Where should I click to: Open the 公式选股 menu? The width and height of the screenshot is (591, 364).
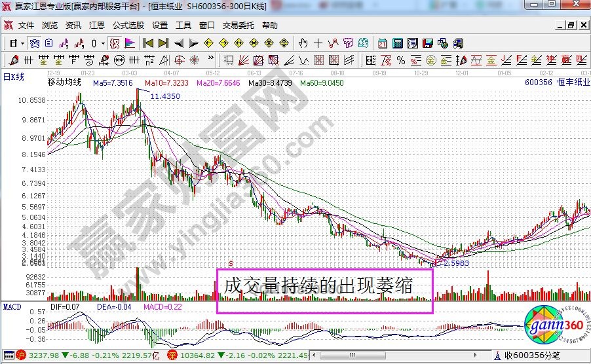pos(128,26)
